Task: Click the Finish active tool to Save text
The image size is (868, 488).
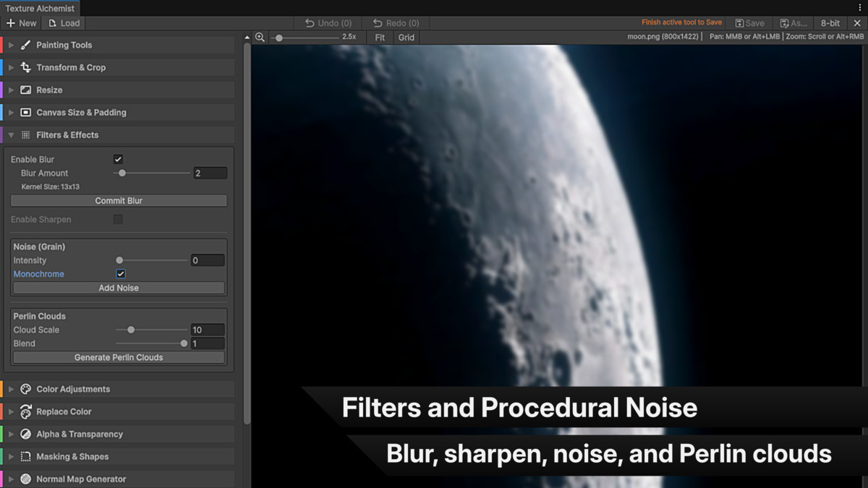Action: 681,22
